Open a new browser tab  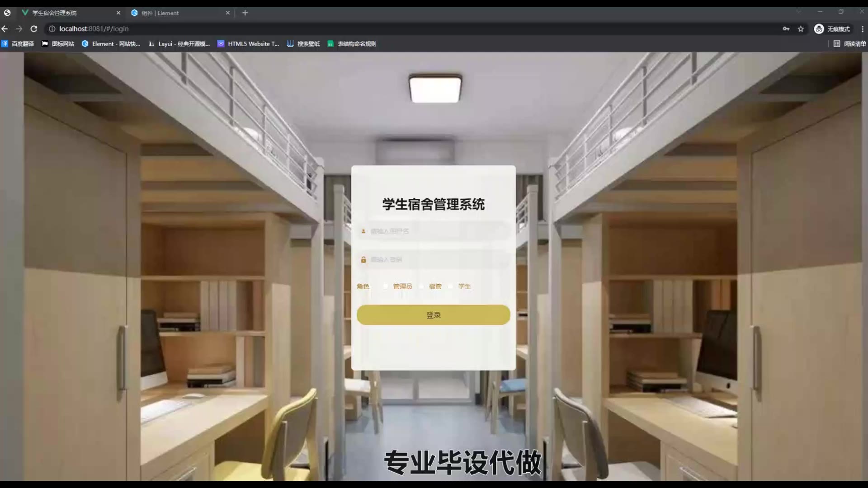[245, 13]
